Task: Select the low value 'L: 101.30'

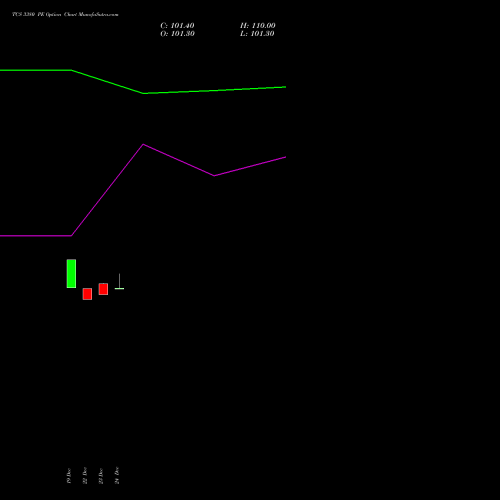Action: pos(257,34)
